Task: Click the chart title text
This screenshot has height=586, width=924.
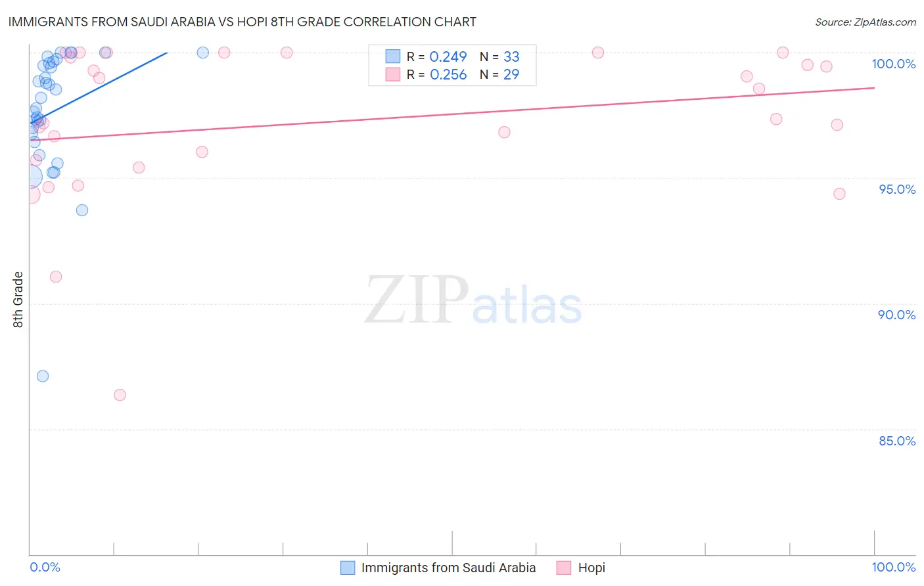Action: 243,22
